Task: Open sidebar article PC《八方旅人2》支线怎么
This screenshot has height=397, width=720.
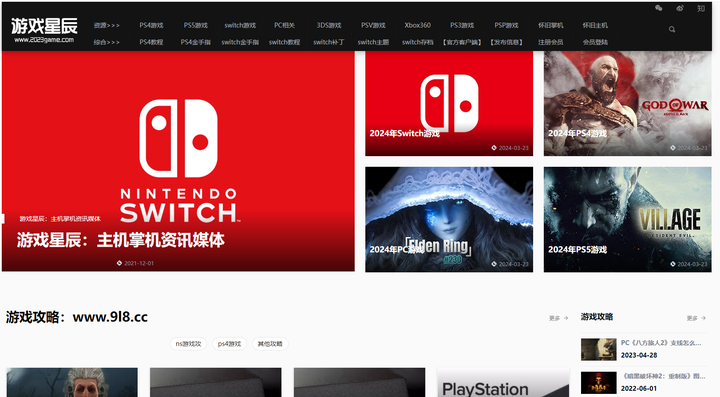Action: coord(661,343)
